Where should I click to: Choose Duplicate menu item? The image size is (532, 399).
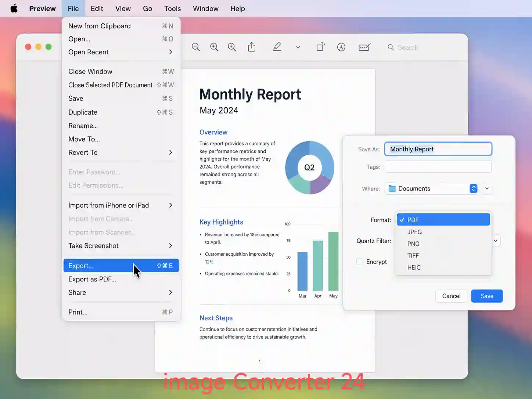121,112
